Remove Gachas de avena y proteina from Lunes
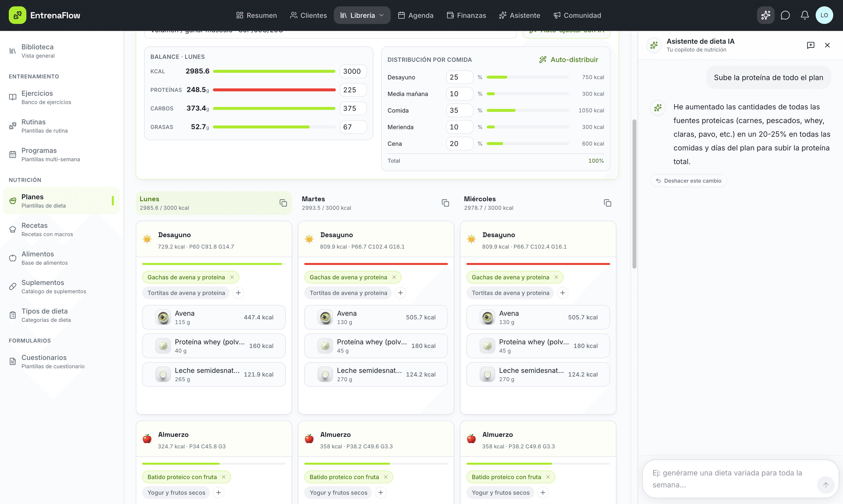 click(232, 277)
